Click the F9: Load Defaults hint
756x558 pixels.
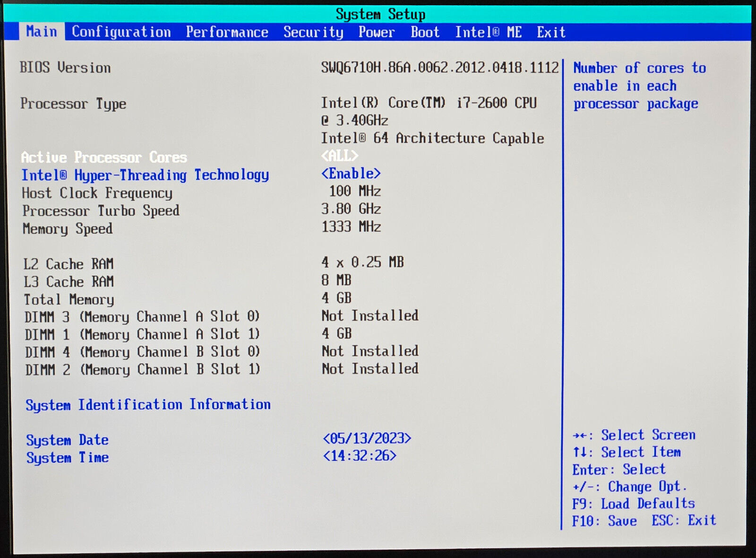[x=633, y=504]
